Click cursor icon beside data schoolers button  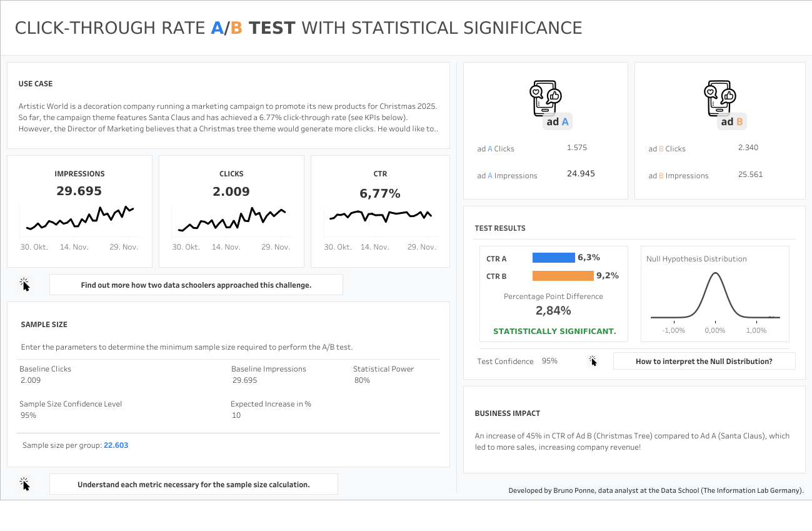[x=25, y=285]
